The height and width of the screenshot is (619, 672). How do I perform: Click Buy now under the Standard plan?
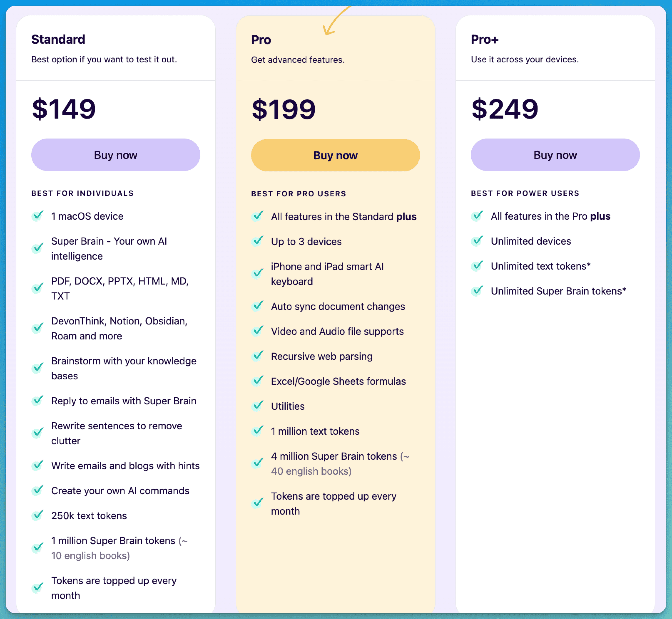pyautogui.click(x=115, y=154)
